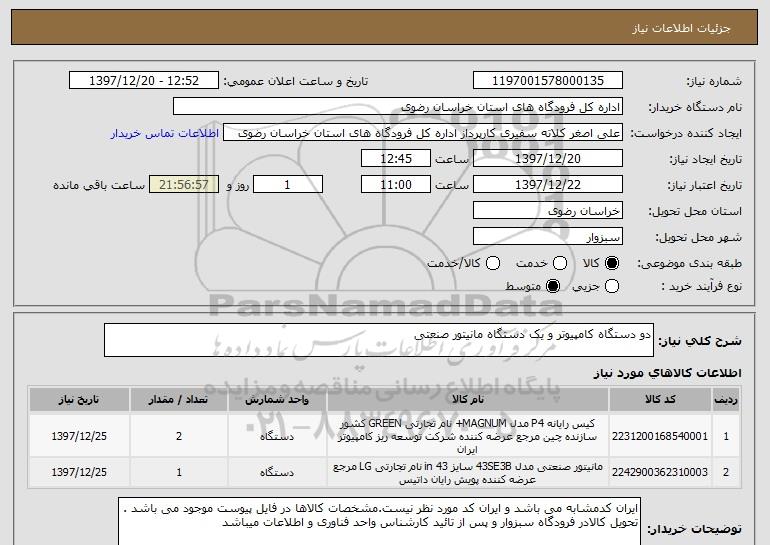Click the general description box دو دستگاه کامپیوتر
The width and height of the screenshot is (770, 545).
[x=379, y=340]
